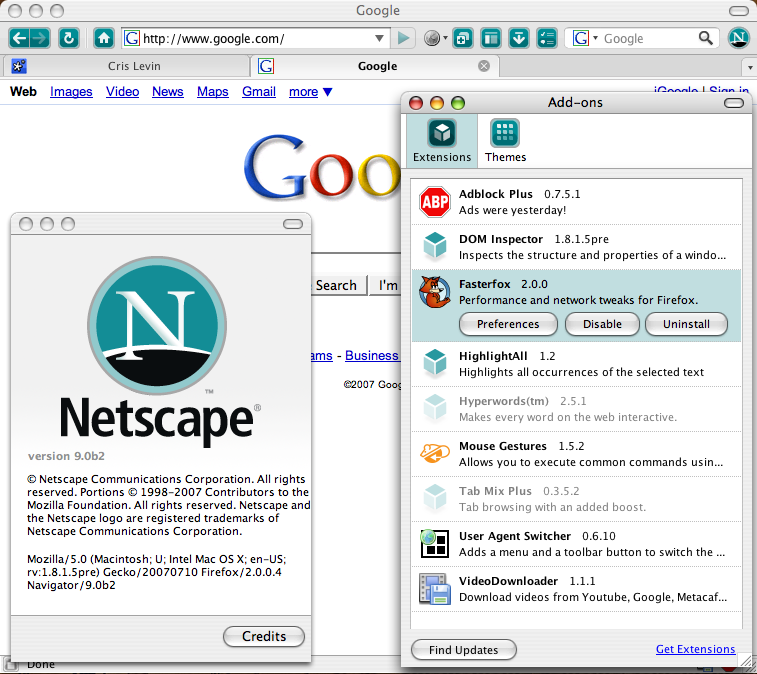Toggle the sidebar panel toolbar icon
757x674 pixels.
[491, 38]
